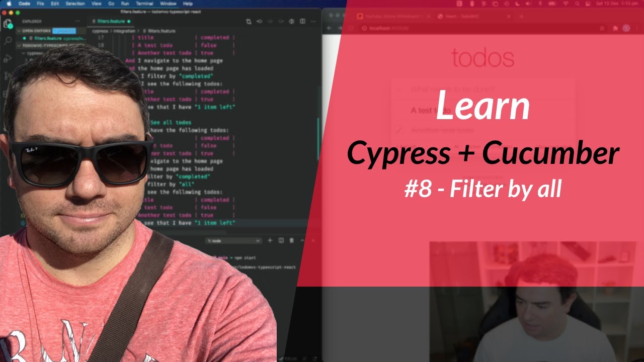Switch to the first YouTube browser tab
Screen dimensions: 644x362
[x=392, y=16]
